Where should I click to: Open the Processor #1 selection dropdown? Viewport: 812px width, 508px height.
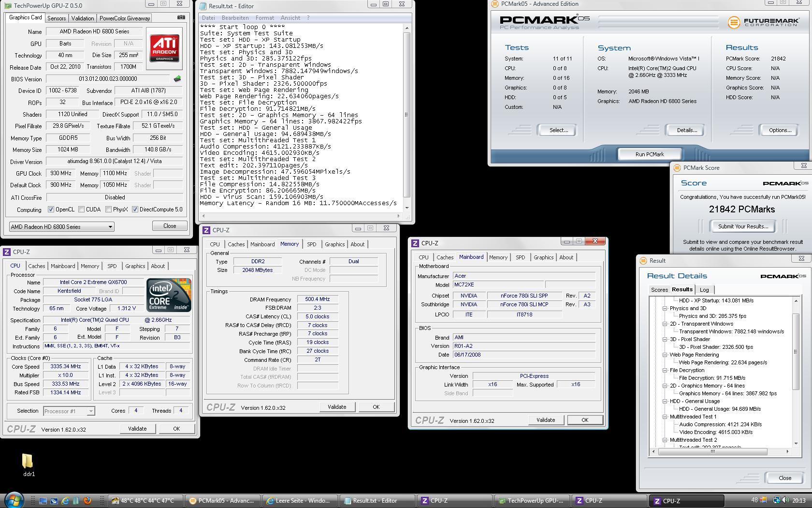coord(69,411)
